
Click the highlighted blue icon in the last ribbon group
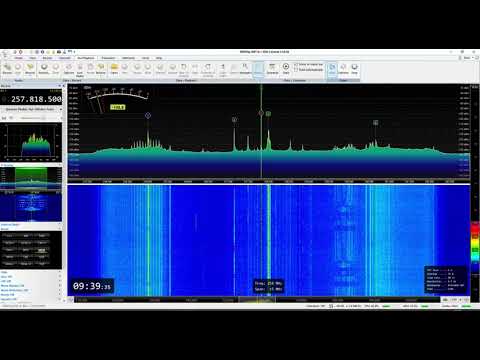[x=332, y=69]
